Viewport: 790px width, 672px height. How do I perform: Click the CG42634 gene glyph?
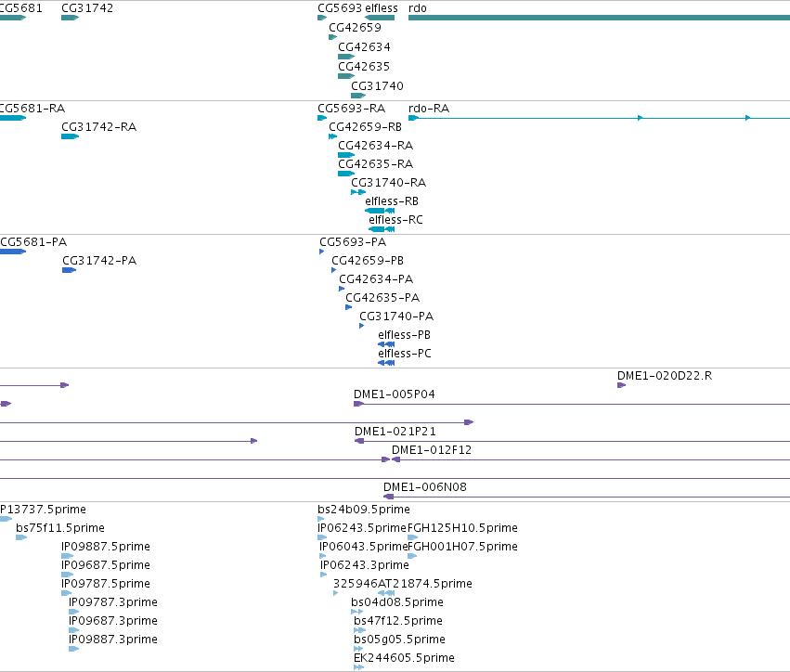click(x=346, y=57)
